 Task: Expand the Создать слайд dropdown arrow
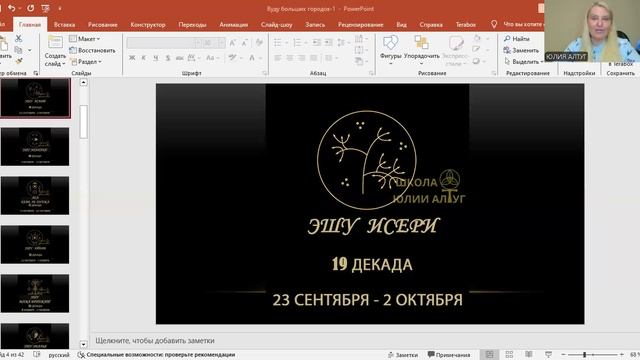coord(64,64)
